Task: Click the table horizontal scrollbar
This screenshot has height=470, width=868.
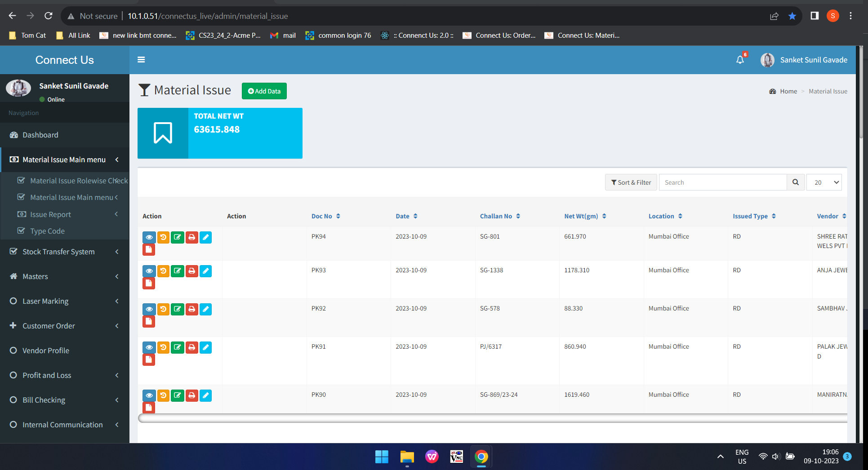Action: click(x=493, y=418)
